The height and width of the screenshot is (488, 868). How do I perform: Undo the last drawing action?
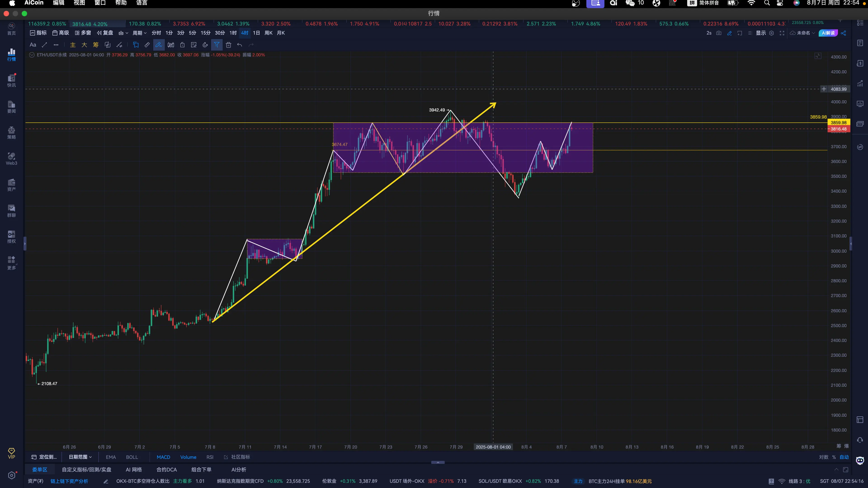tap(240, 45)
